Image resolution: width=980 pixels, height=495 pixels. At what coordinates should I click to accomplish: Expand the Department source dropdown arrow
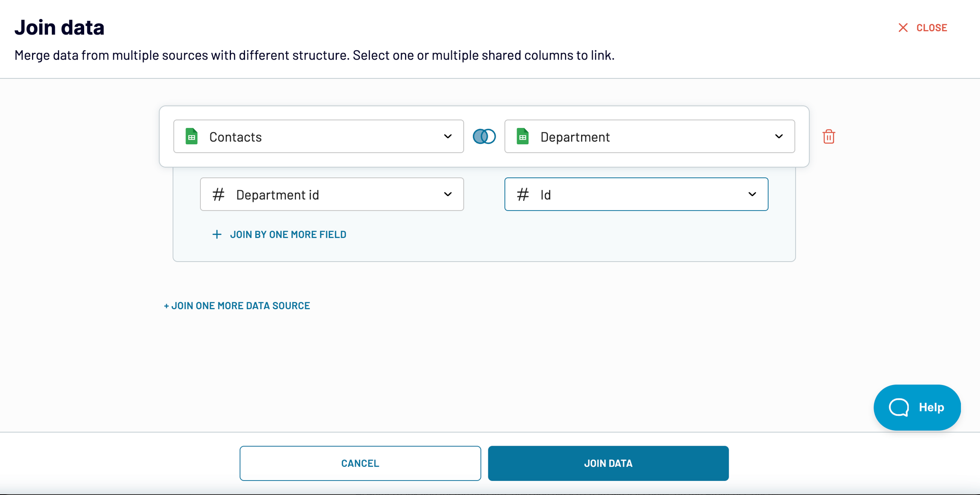pyautogui.click(x=778, y=137)
